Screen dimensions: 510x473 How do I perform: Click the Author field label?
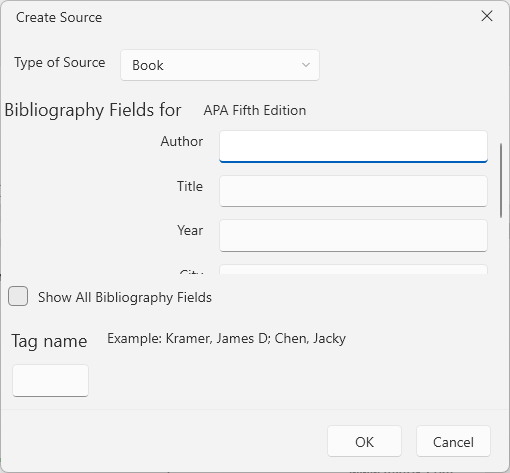click(182, 142)
